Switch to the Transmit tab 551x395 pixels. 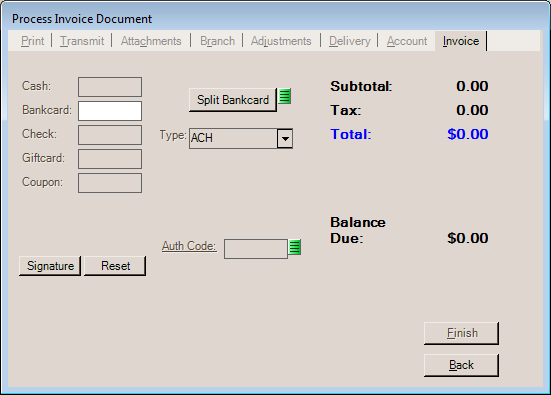82,41
